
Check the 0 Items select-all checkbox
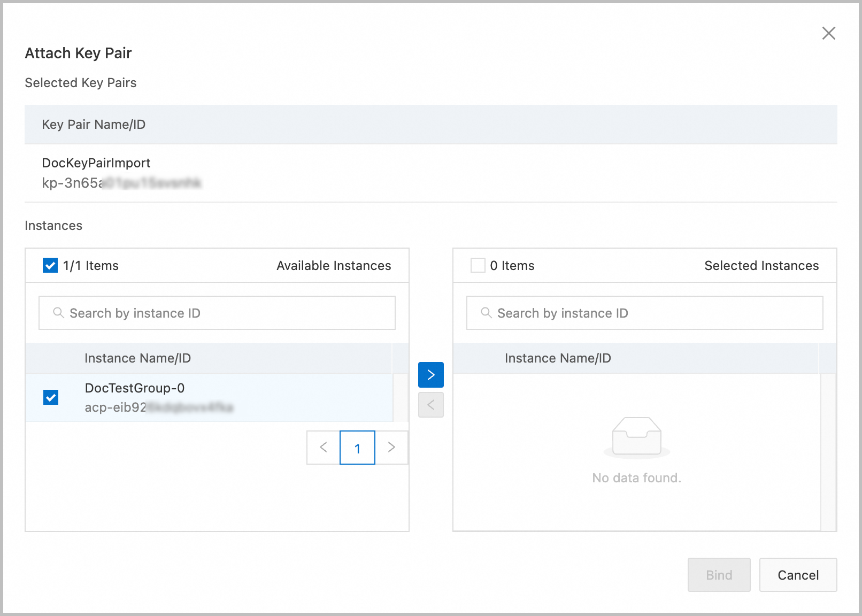(478, 265)
